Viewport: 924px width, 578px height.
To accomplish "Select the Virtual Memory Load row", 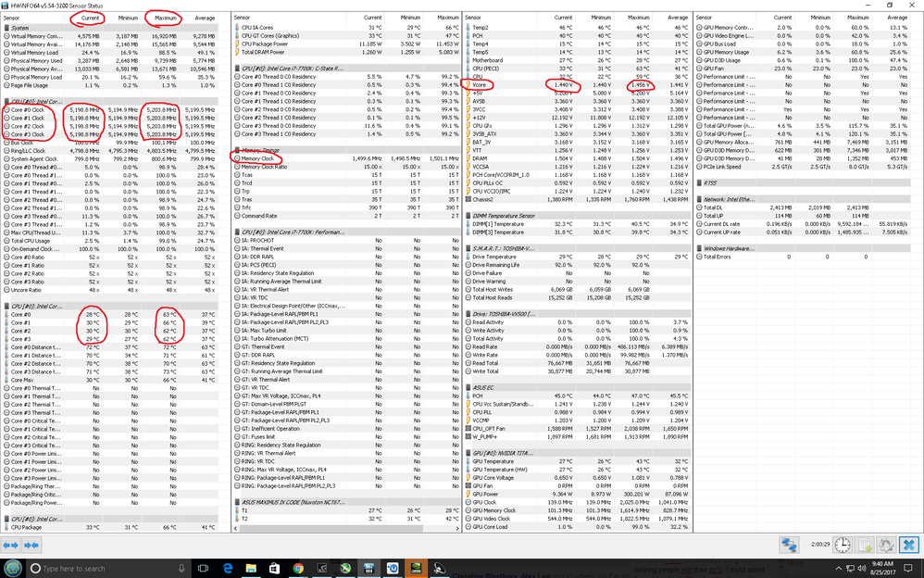I will click(110, 53).
